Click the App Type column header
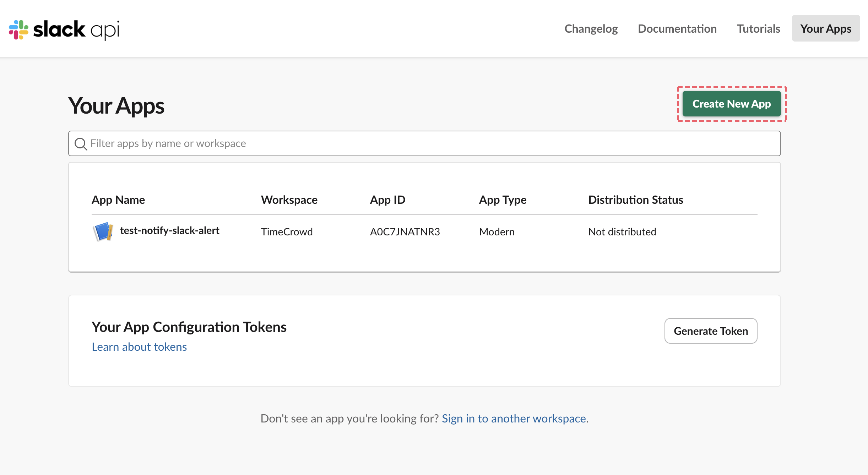The width and height of the screenshot is (868, 475). point(503,200)
